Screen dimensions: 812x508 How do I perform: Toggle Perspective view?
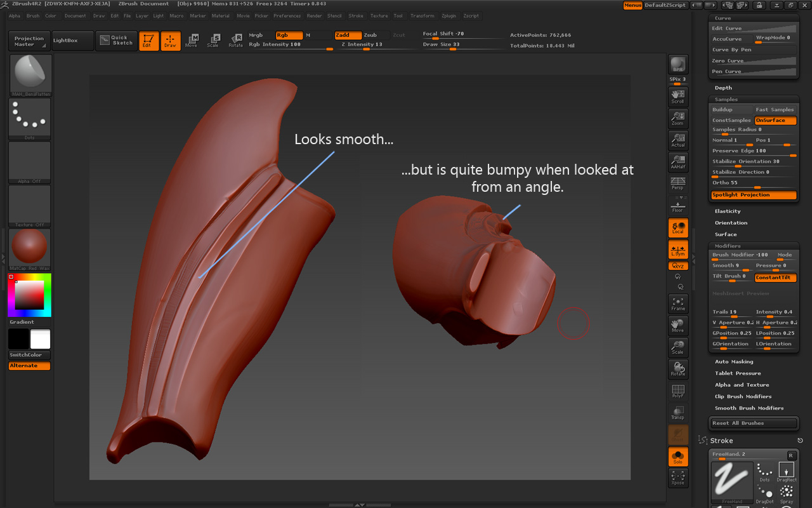click(x=678, y=183)
